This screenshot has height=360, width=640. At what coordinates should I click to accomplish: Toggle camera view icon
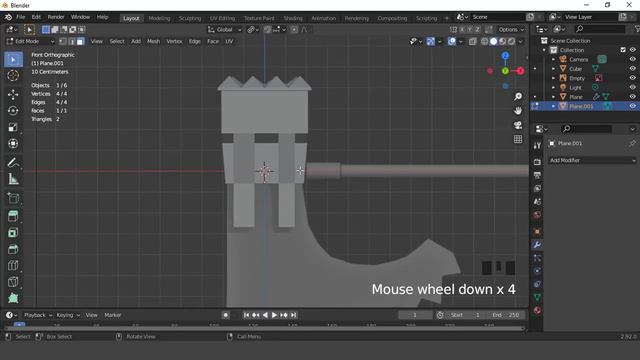518,125
